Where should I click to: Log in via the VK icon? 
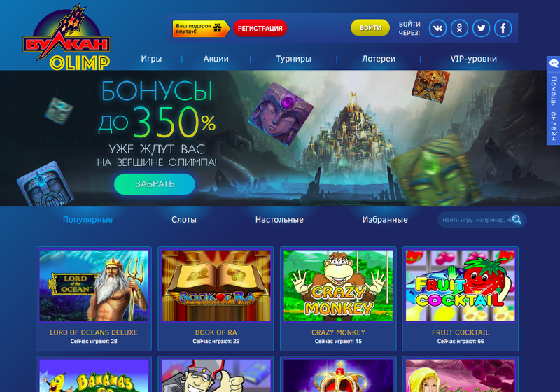pos(437,28)
